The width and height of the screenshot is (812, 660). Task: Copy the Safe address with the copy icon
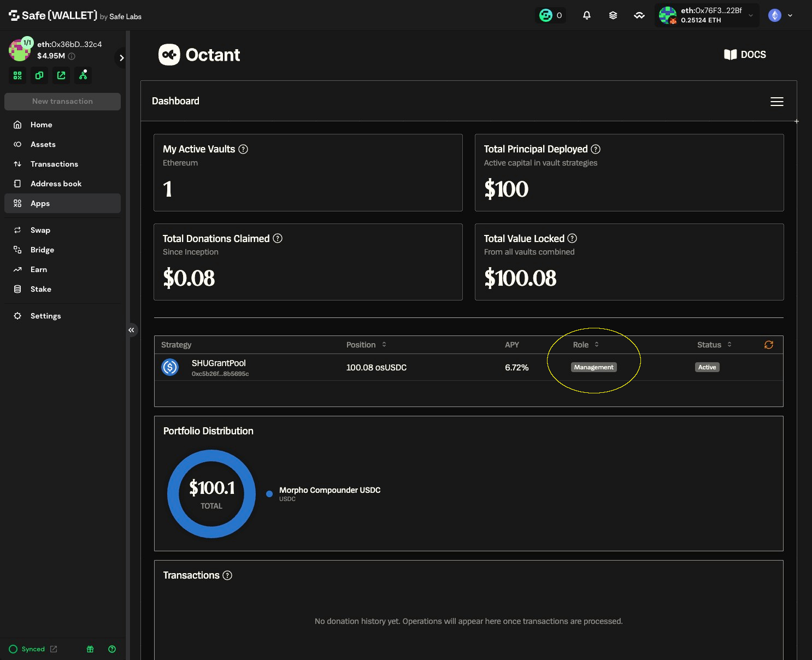click(x=39, y=75)
